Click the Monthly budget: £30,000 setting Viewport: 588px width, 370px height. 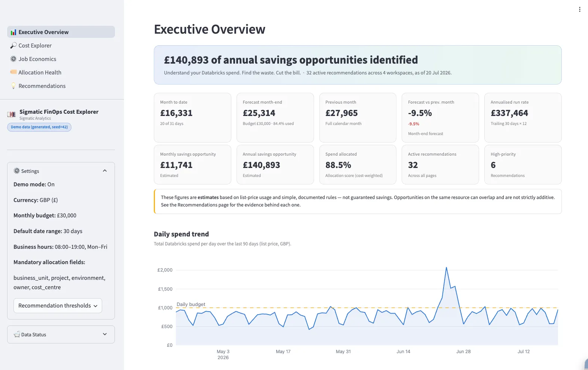45,215
